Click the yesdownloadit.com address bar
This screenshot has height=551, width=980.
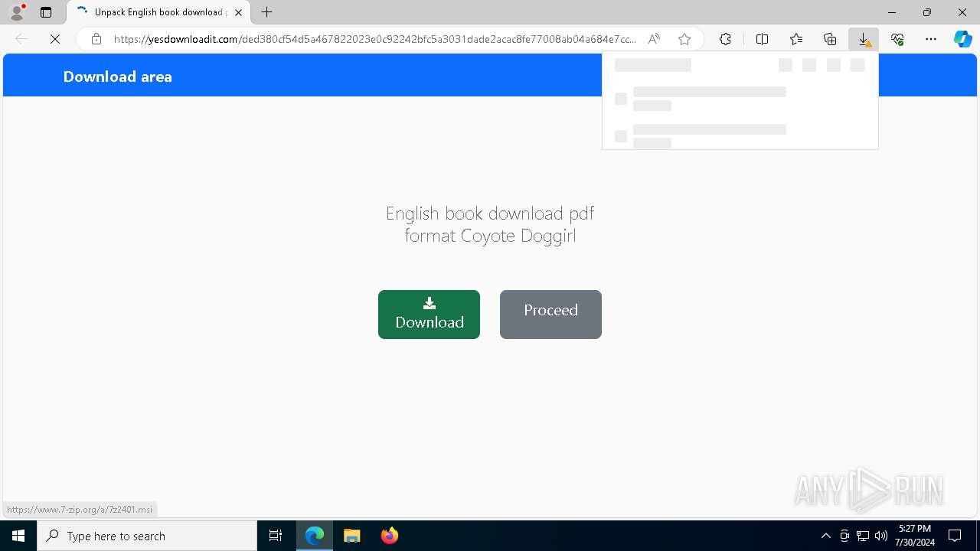375,39
